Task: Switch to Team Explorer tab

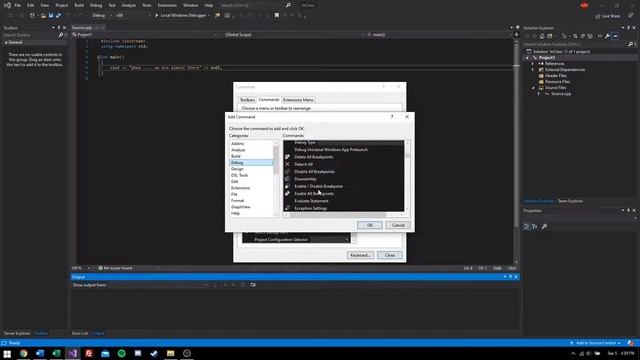Action: (570, 201)
